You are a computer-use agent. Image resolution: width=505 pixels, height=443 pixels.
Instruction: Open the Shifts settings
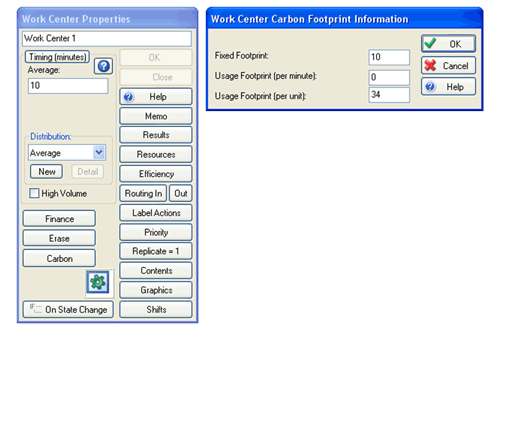click(x=156, y=309)
